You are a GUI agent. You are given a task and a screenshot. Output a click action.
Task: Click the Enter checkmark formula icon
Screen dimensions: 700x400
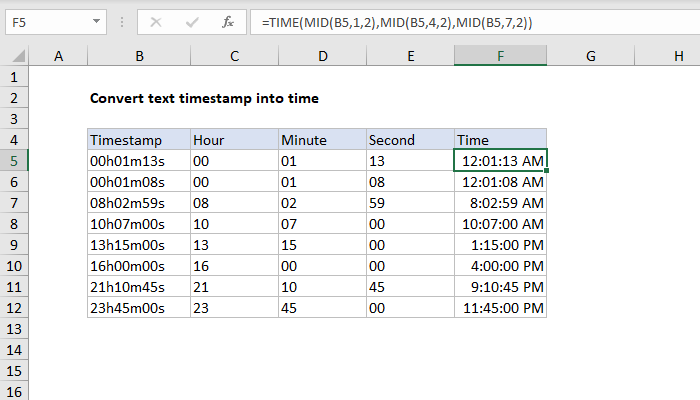click(x=192, y=22)
